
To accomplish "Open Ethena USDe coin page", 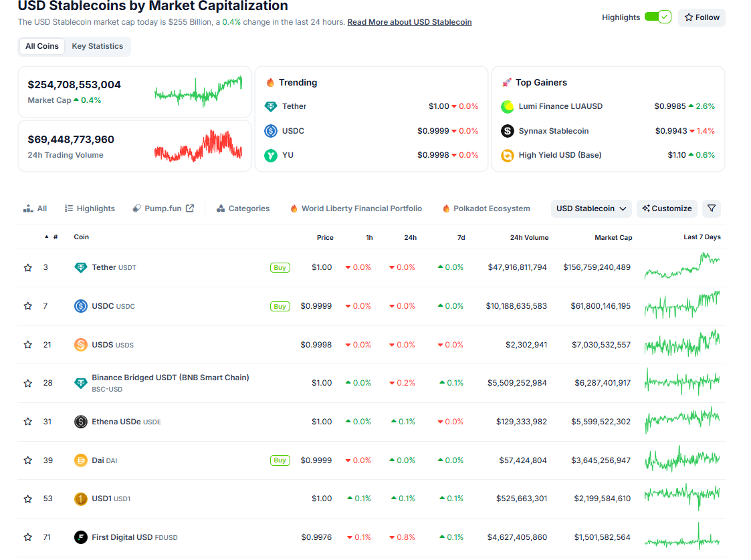I will point(126,422).
